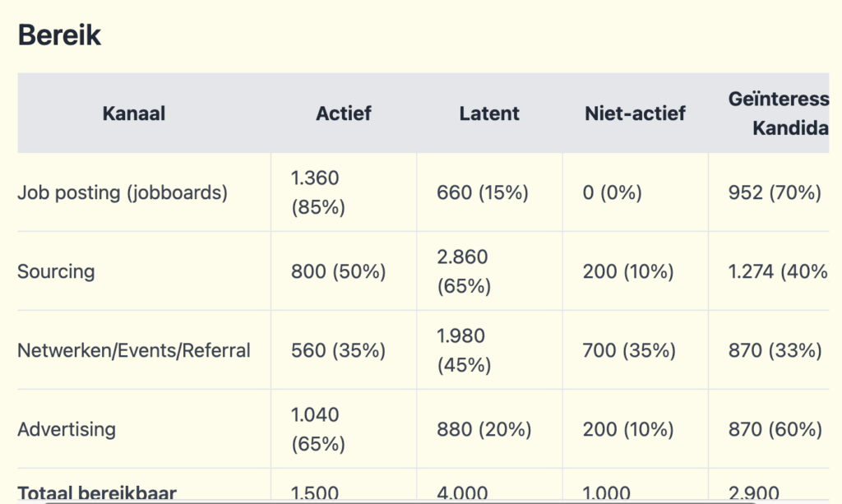Select the 1.360 (85%) Actief cell
This screenshot has height=504, width=842.
click(x=318, y=192)
